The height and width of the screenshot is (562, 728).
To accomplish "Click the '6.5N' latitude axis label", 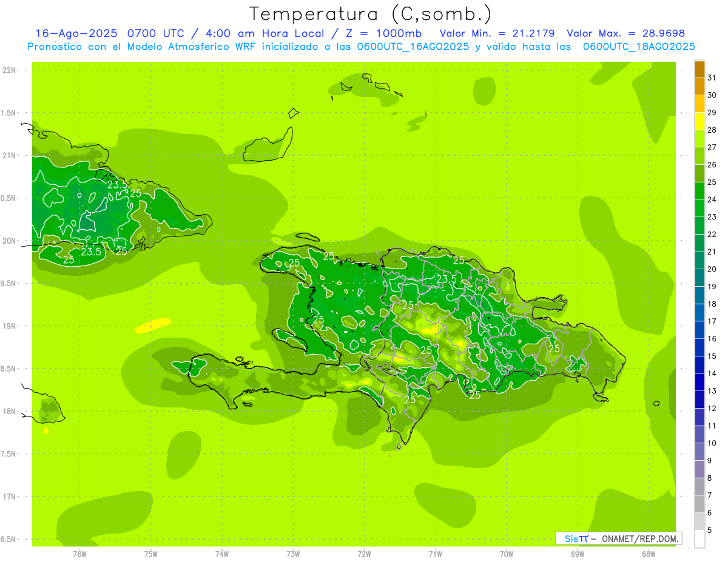I will pyautogui.click(x=9, y=540).
